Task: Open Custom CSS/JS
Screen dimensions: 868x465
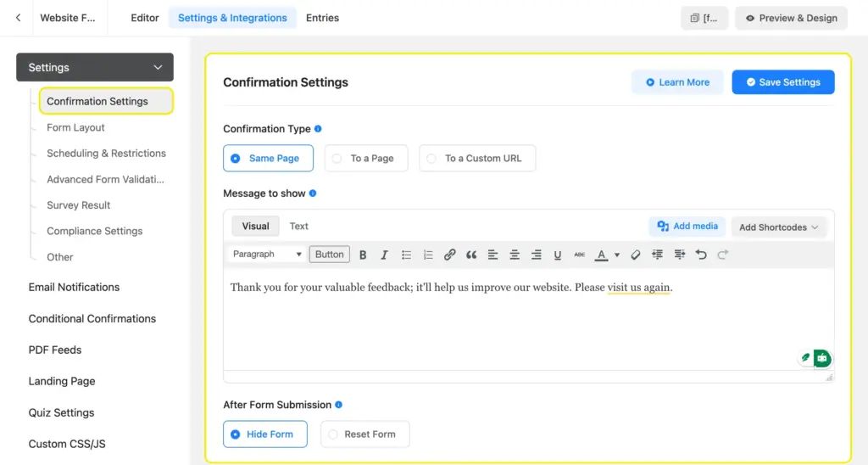Action: [66, 444]
